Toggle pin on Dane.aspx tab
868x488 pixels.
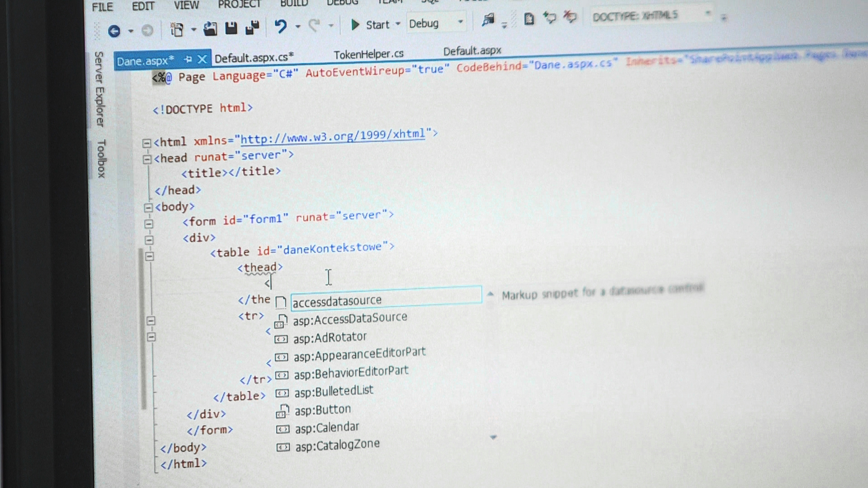(x=188, y=60)
